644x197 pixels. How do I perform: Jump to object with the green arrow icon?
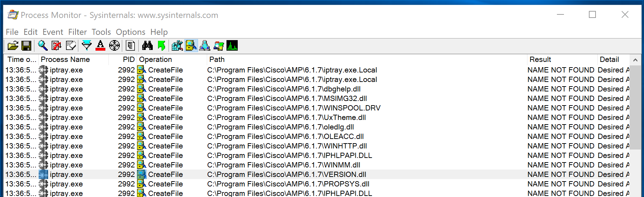tap(162, 45)
